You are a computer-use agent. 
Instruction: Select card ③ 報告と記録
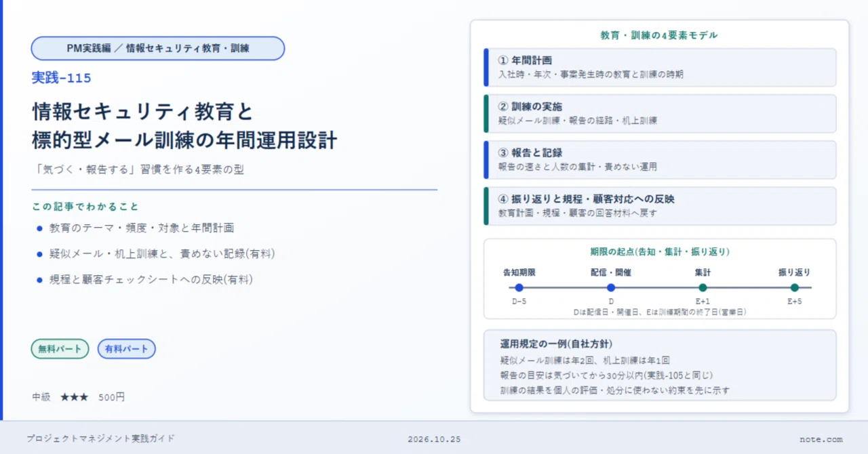tap(660, 159)
